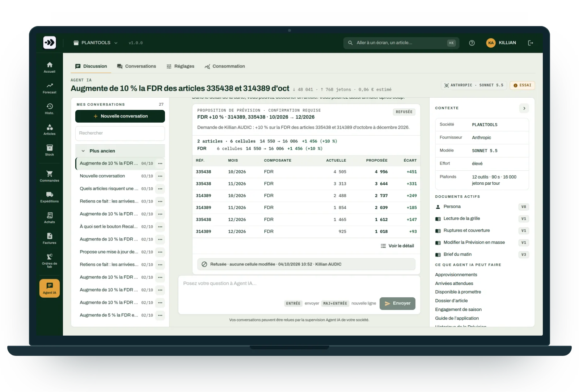Open the Persona active document
Viewport: 579px width, 392px height.
point(482,207)
